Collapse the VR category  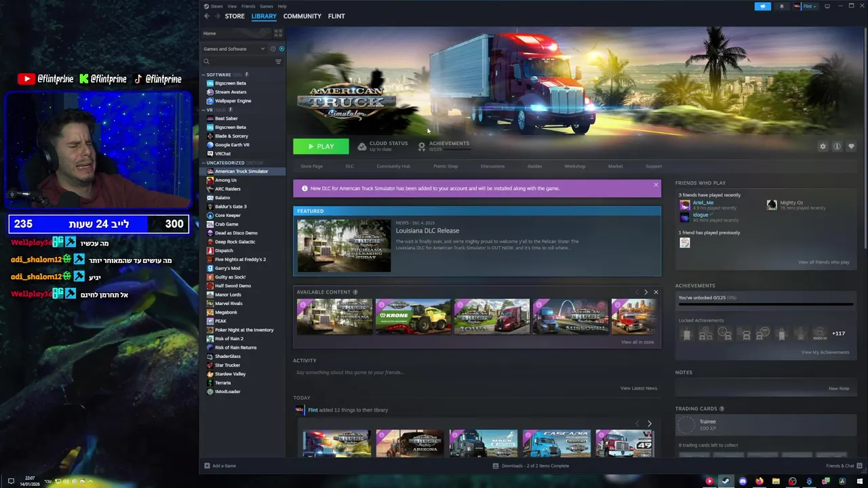(x=203, y=110)
